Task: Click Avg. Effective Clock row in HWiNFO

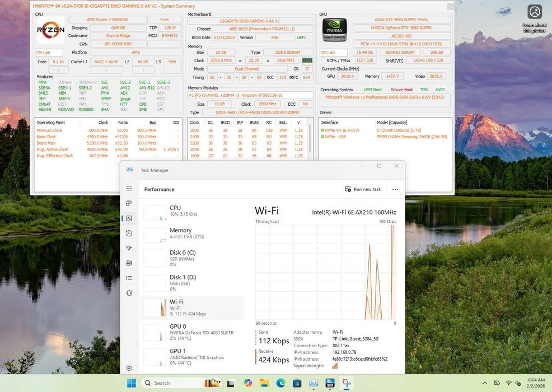Action: [x=107, y=156]
